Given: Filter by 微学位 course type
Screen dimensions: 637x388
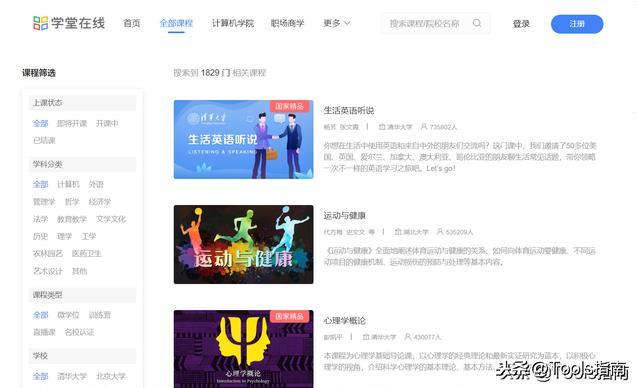Looking at the screenshot, I should click(68, 315).
